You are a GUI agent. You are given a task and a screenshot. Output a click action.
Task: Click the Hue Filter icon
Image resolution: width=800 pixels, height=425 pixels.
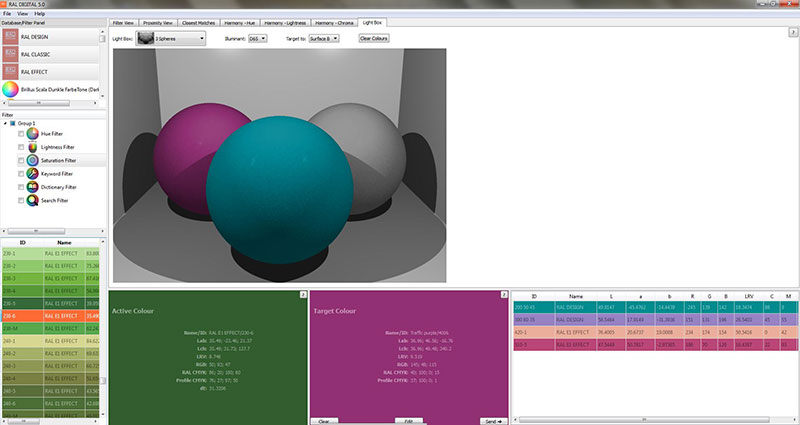click(33, 134)
